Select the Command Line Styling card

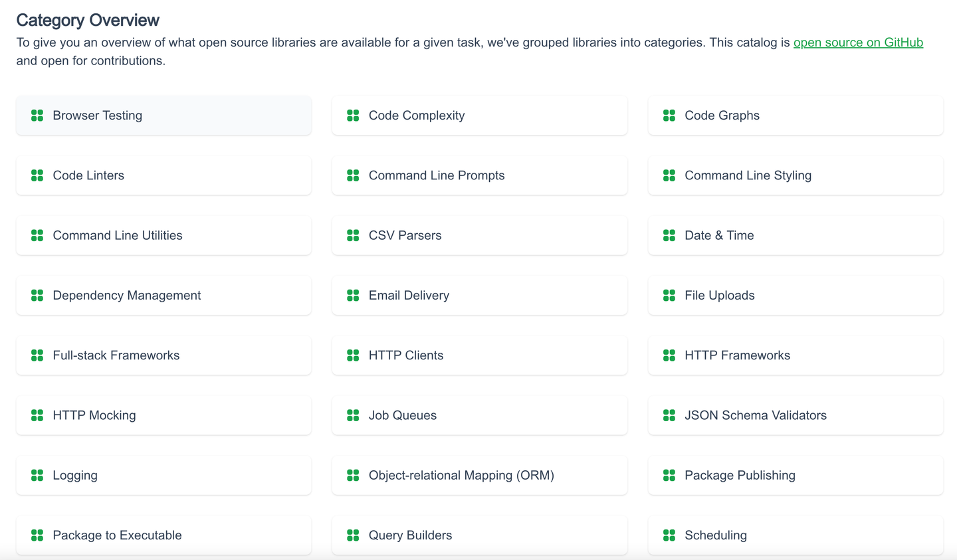pos(795,175)
